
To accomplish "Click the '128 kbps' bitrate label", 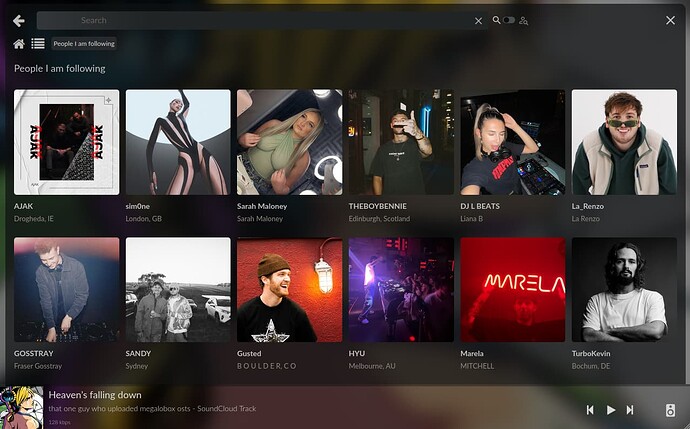I will tap(59, 422).
